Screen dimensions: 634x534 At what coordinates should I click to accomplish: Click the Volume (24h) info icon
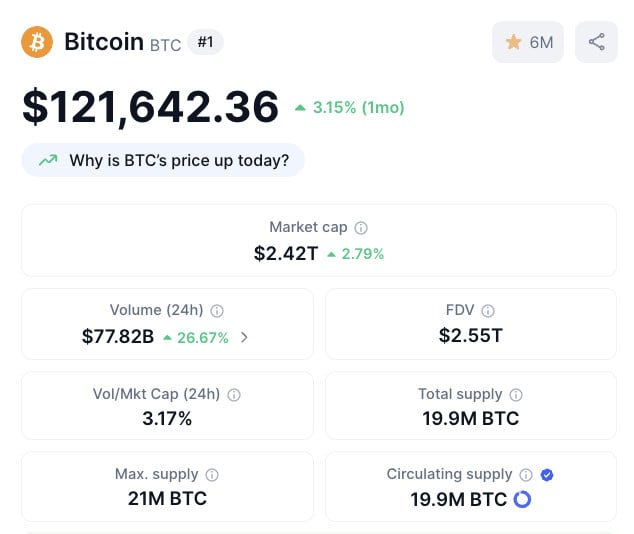[x=217, y=311]
